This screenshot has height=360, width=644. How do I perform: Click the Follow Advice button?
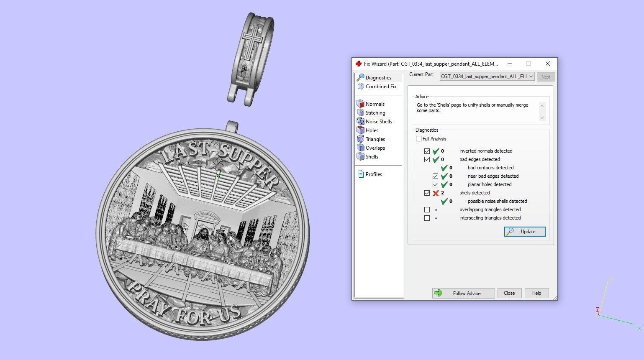click(x=463, y=293)
